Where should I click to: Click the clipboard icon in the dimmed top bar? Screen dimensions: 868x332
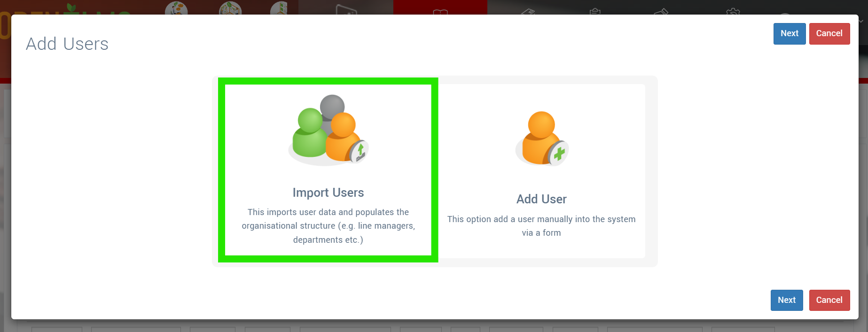(x=595, y=11)
